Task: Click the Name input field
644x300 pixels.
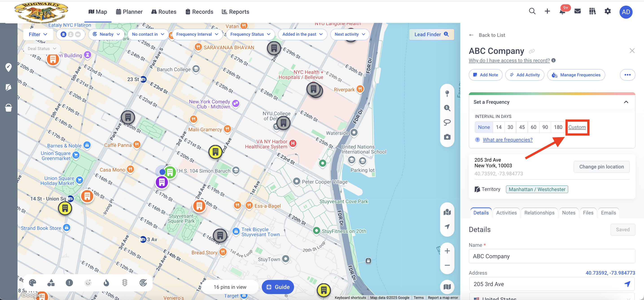Action: pos(552,256)
